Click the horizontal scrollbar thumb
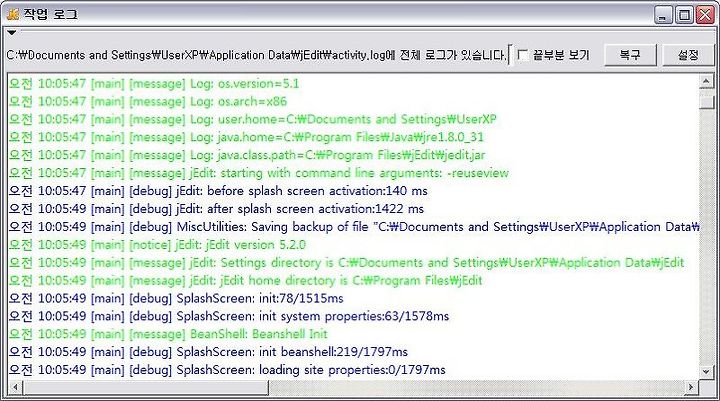 pyautogui.click(x=146, y=387)
